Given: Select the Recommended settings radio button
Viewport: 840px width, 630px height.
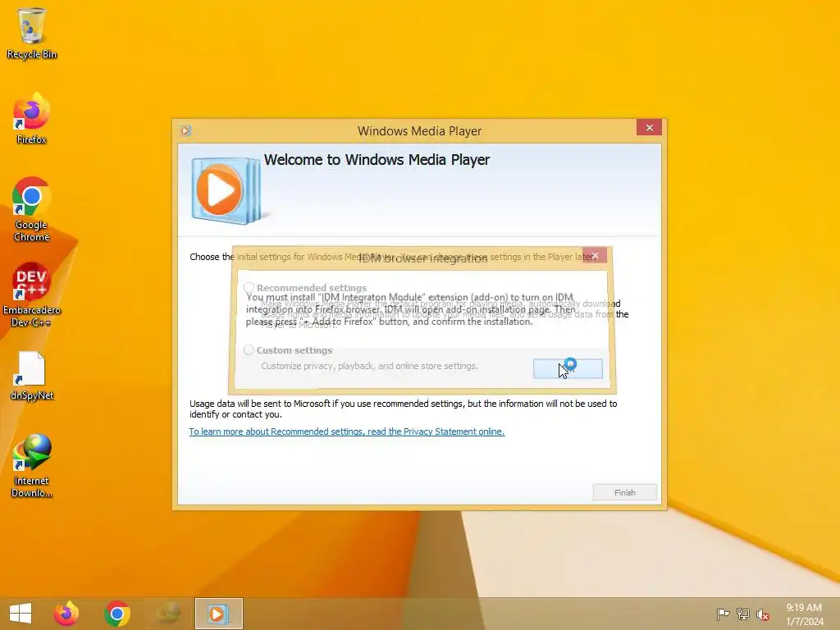Looking at the screenshot, I should [249, 288].
